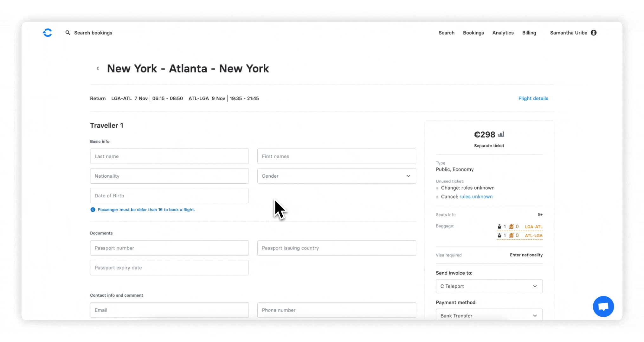Click the checked baggage icon for LGA-ATL
This screenshot has height=342, width=644.
500,226
